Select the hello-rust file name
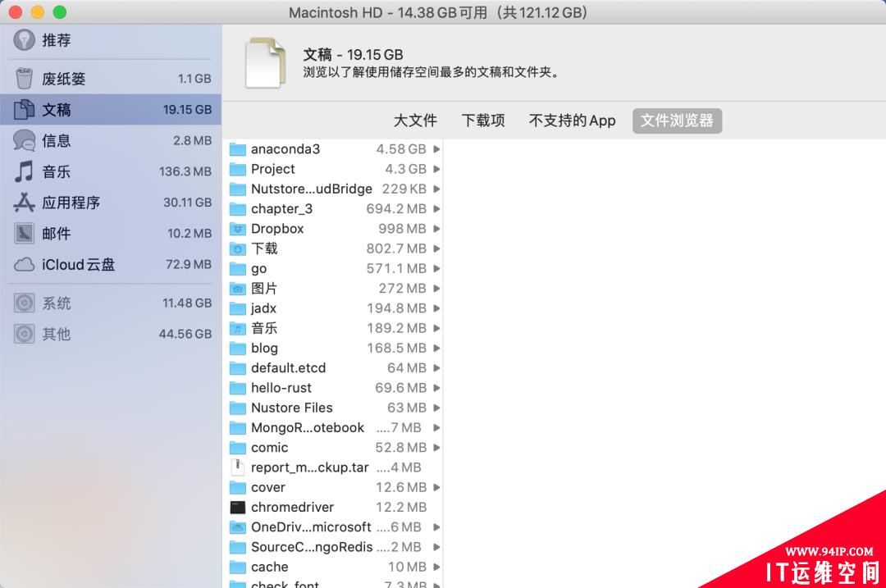Viewport: 886px width, 588px height. 281,388
